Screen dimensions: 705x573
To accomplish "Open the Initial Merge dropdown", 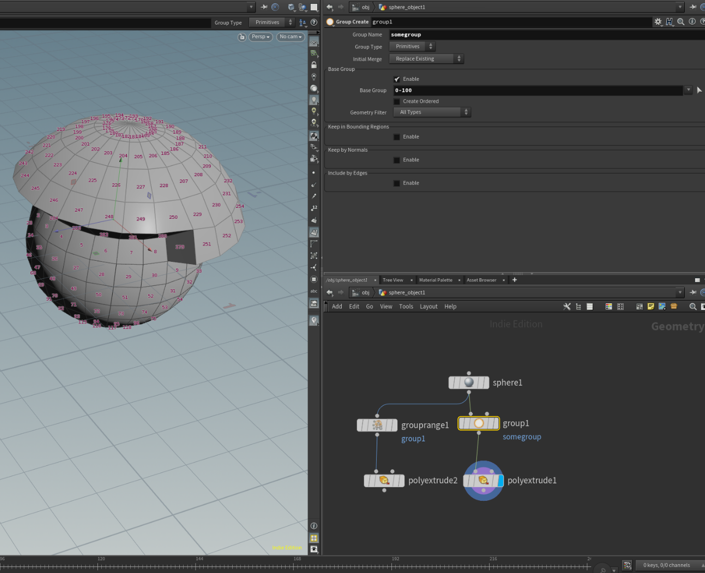I will click(427, 59).
